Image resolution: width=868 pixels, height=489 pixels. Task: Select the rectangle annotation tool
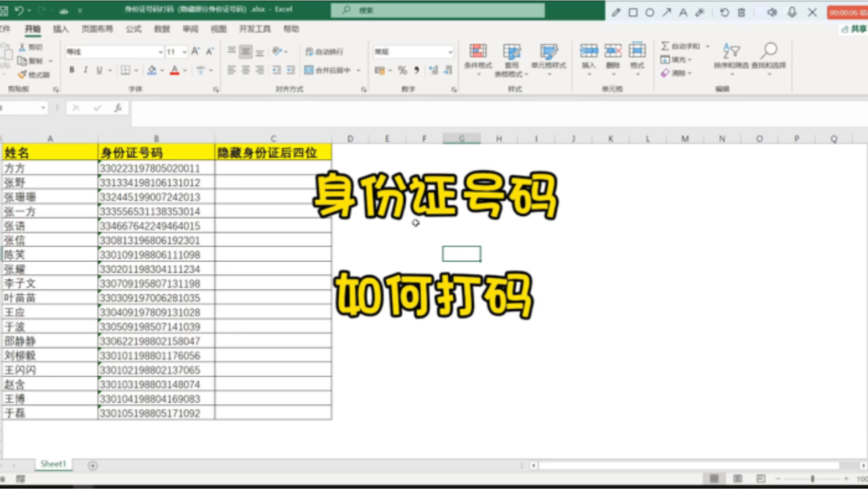(x=633, y=13)
